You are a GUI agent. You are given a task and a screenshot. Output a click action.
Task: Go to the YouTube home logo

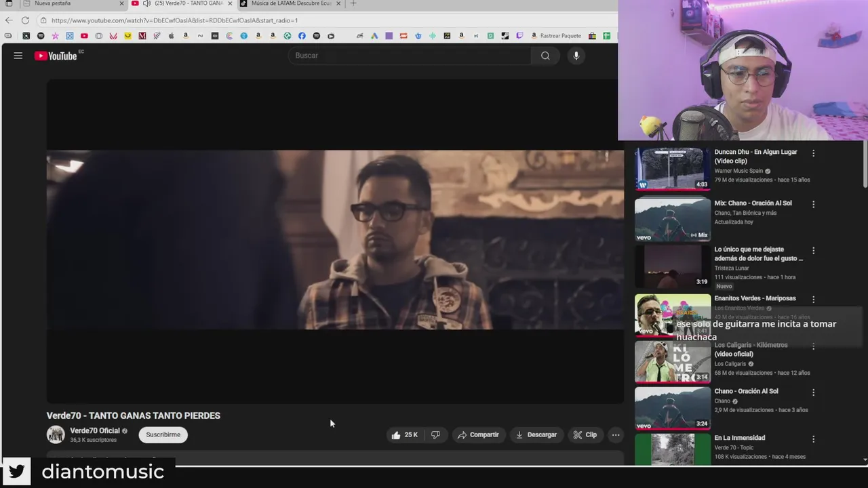pyautogui.click(x=57, y=56)
